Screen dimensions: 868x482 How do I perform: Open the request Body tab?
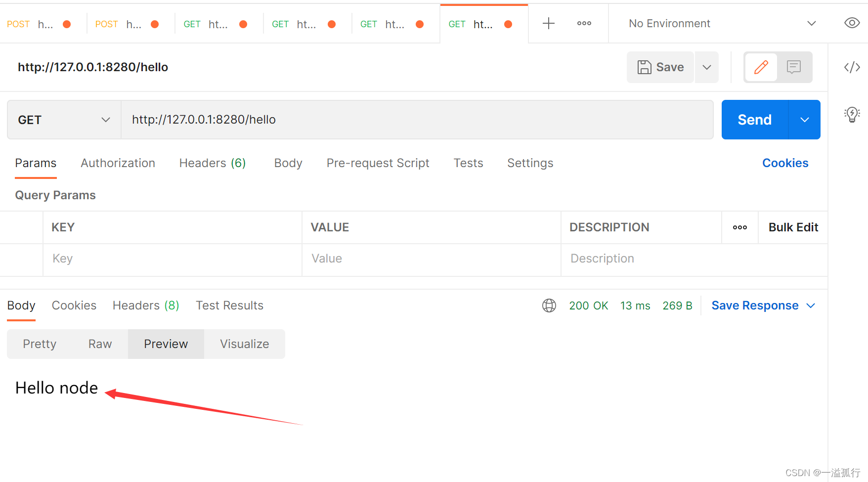(x=288, y=163)
